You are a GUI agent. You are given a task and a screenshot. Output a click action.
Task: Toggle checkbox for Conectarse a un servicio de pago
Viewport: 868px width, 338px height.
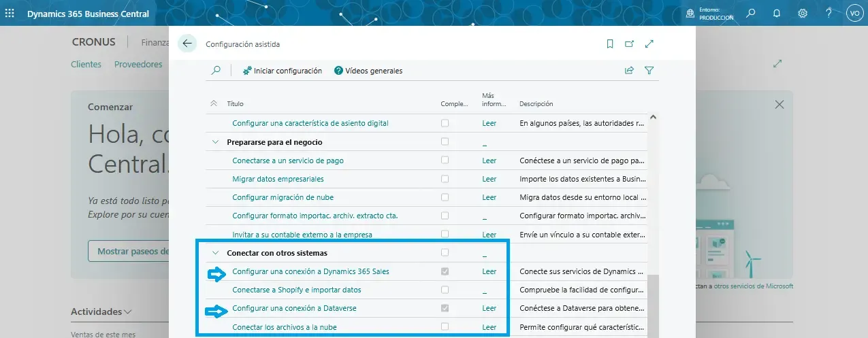445,160
